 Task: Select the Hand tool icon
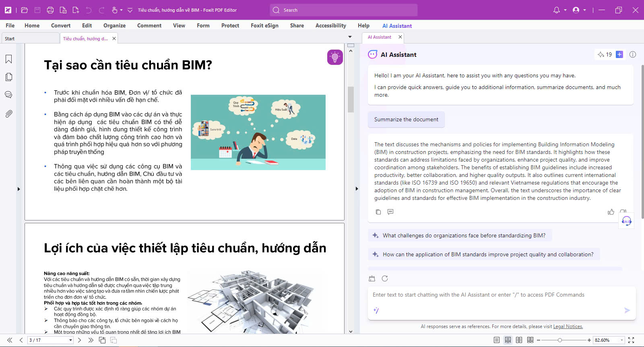pyautogui.click(x=114, y=10)
